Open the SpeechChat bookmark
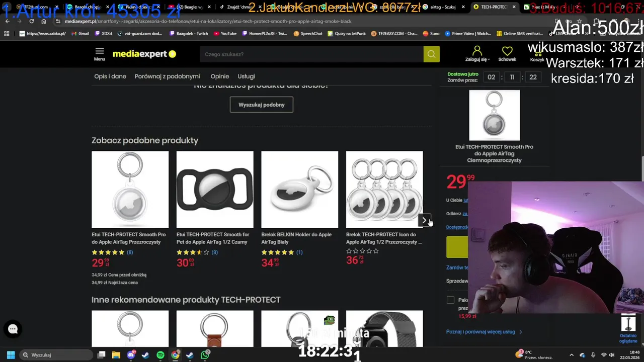 308,34
